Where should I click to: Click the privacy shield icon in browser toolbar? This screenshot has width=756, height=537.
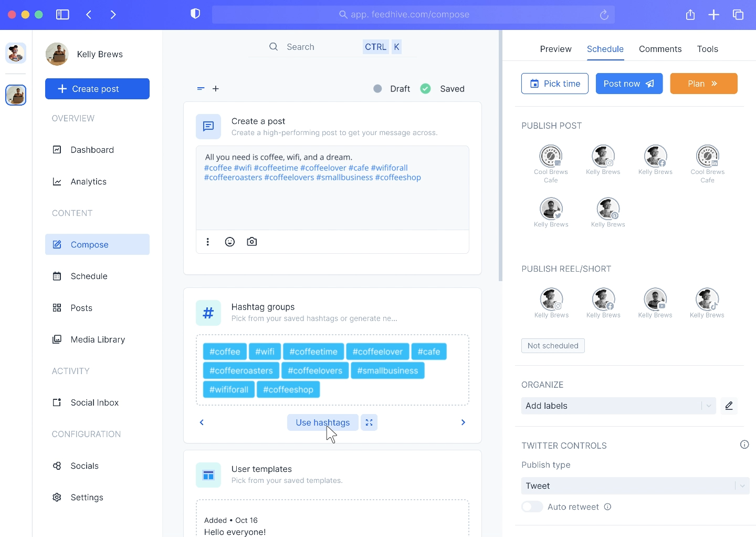pos(195,14)
